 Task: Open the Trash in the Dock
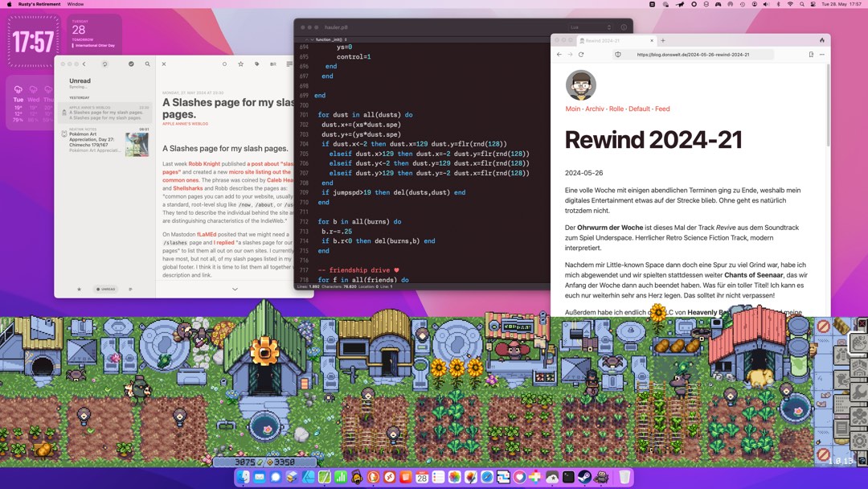point(624,477)
